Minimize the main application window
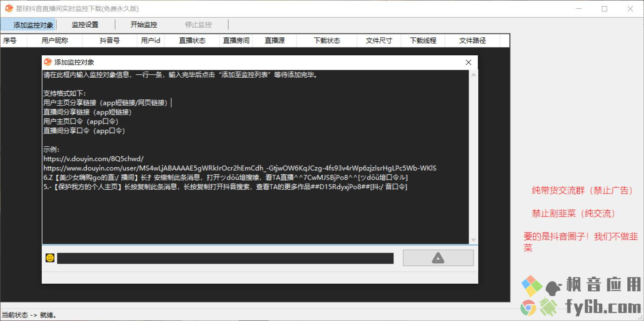 [x=579, y=9]
